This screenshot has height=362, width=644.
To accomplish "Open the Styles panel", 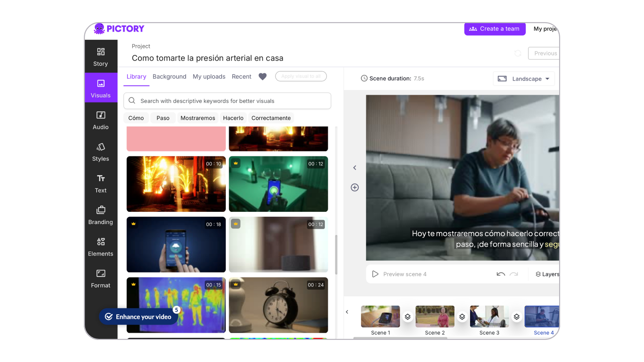I will (x=101, y=152).
